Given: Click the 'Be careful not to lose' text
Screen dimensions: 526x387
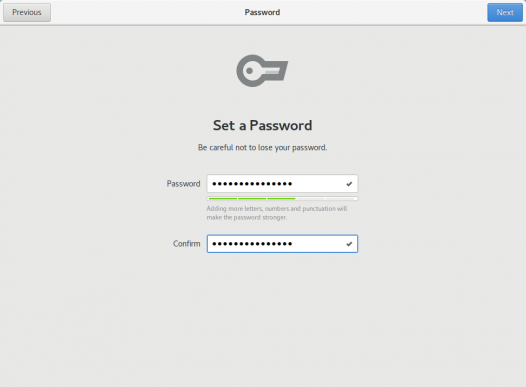Looking at the screenshot, I should coord(262,148).
